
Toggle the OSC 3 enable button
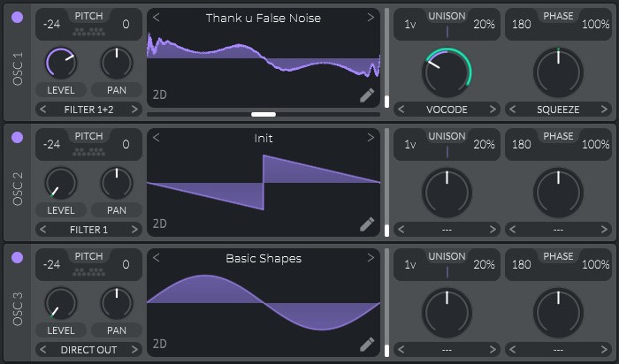tap(17, 257)
